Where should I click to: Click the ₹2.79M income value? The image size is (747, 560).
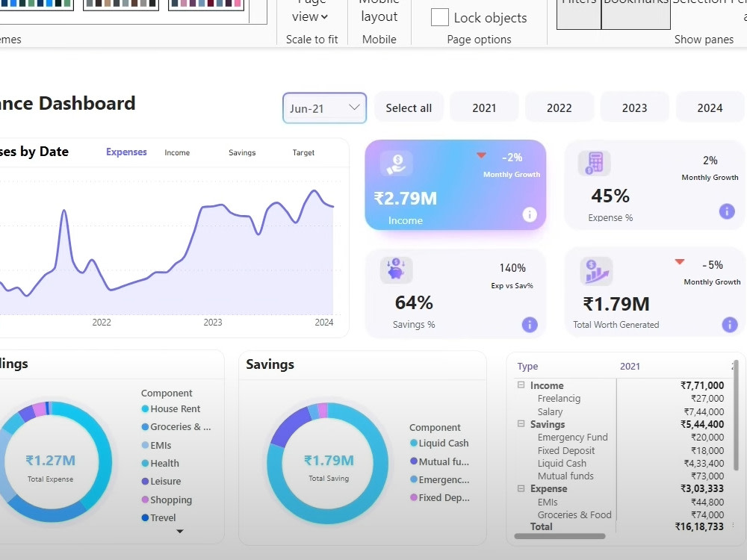click(x=406, y=198)
